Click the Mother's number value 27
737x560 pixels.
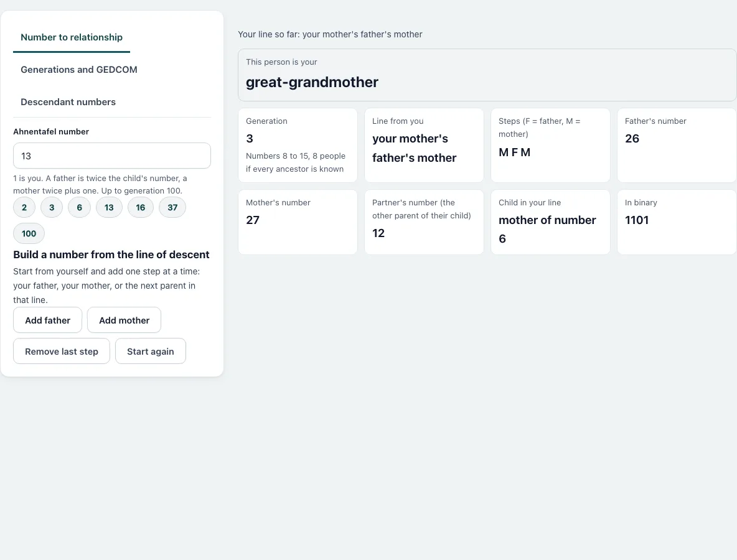pos(253,220)
